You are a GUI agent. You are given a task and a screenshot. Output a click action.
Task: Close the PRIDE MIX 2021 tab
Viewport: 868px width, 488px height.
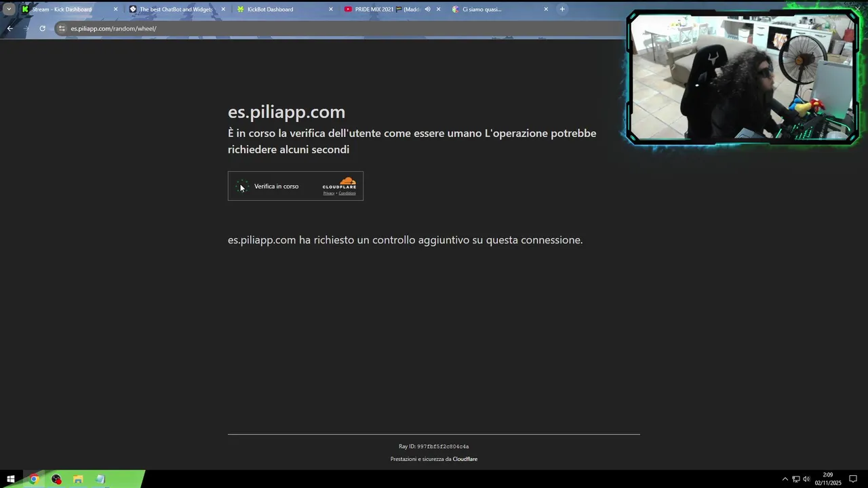point(438,9)
